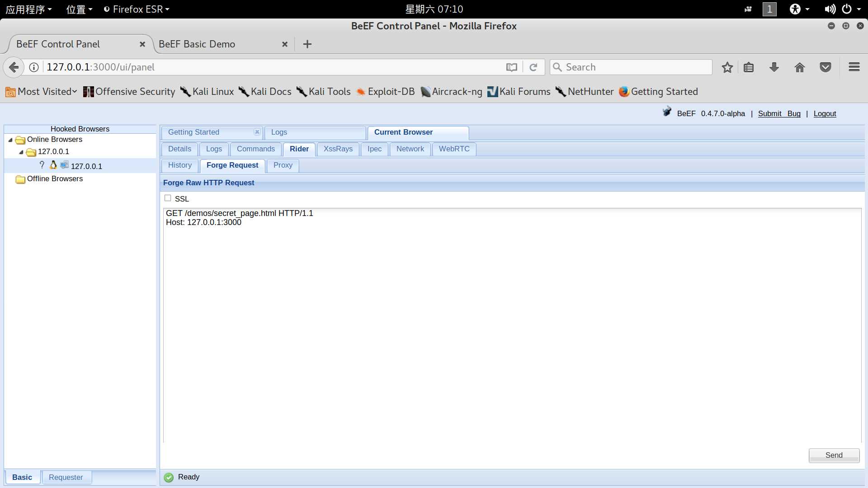
Task: Click the unknown browser question mark icon
Action: [x=42, y=165]
